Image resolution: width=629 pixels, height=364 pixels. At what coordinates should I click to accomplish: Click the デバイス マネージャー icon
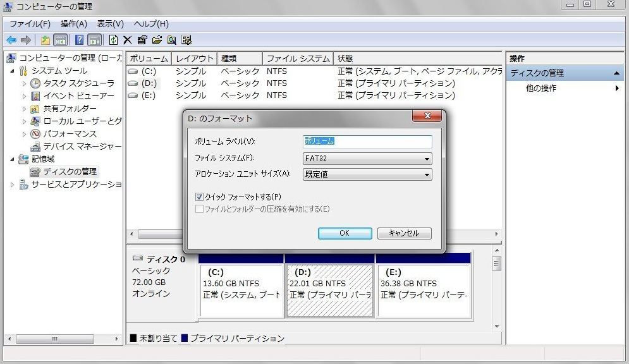(35, 147)
